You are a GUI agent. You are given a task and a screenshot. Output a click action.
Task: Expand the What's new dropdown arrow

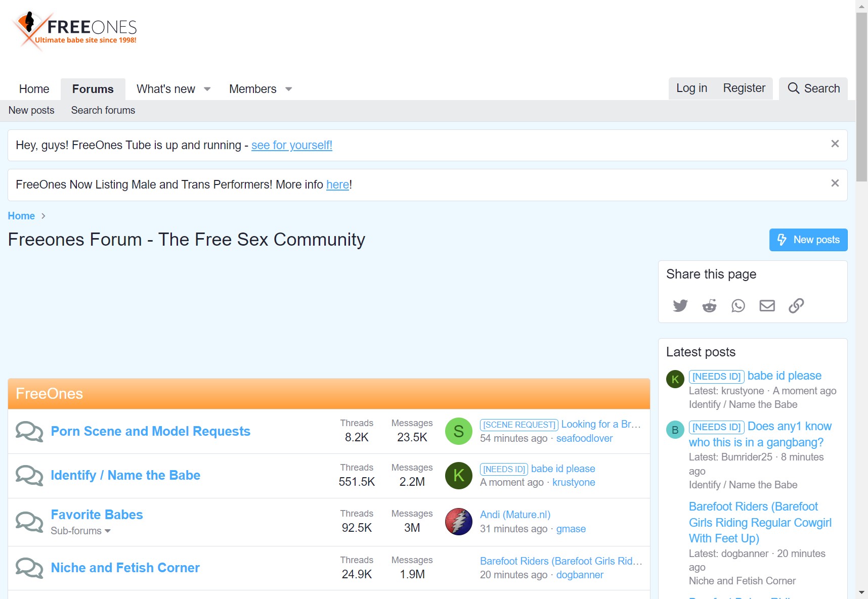click(x=207, y=89)
